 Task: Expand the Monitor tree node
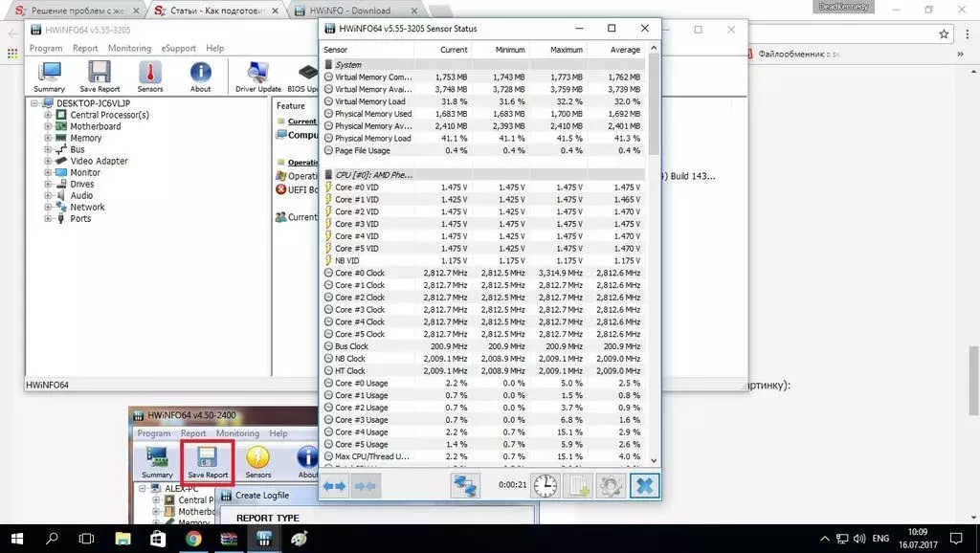click(x=48, y=172)
